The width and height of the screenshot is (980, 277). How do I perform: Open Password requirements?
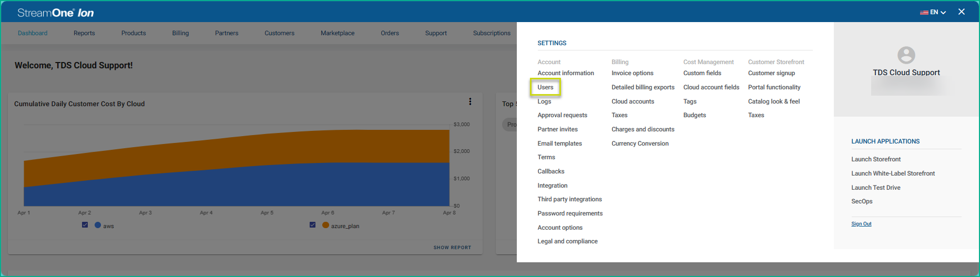(570, 213)
